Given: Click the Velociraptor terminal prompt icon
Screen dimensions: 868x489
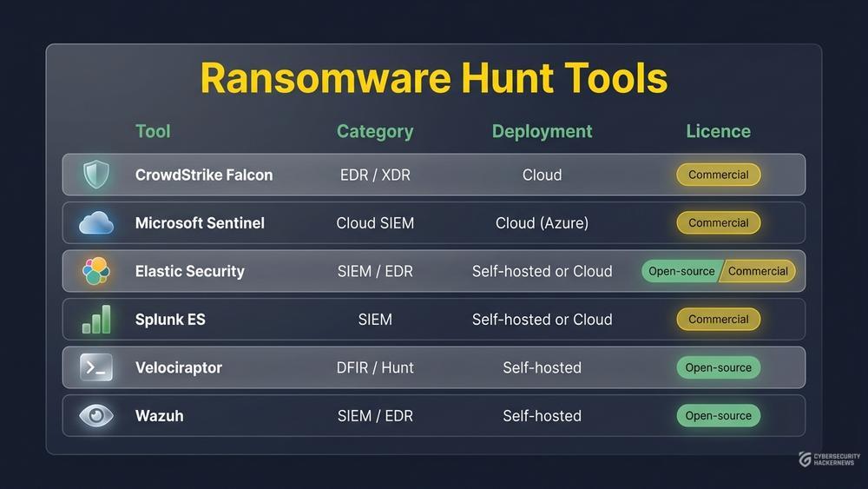Looking at the screenshot, I should pos(96,367).
